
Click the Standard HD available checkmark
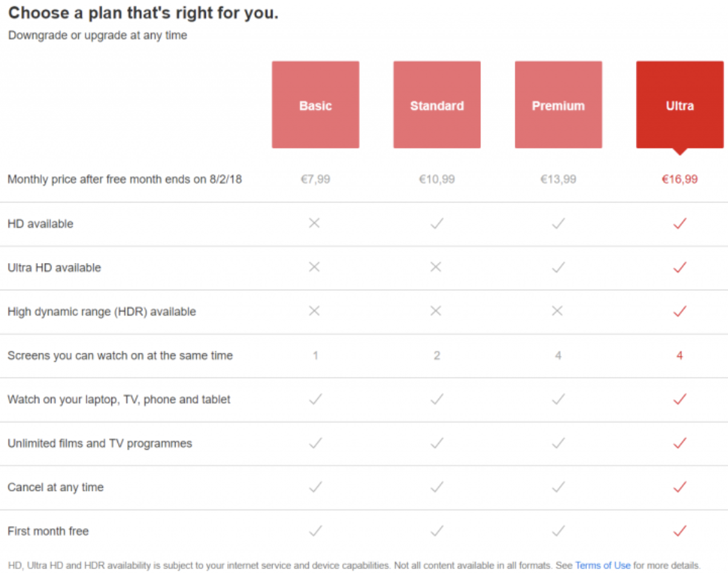437,224
